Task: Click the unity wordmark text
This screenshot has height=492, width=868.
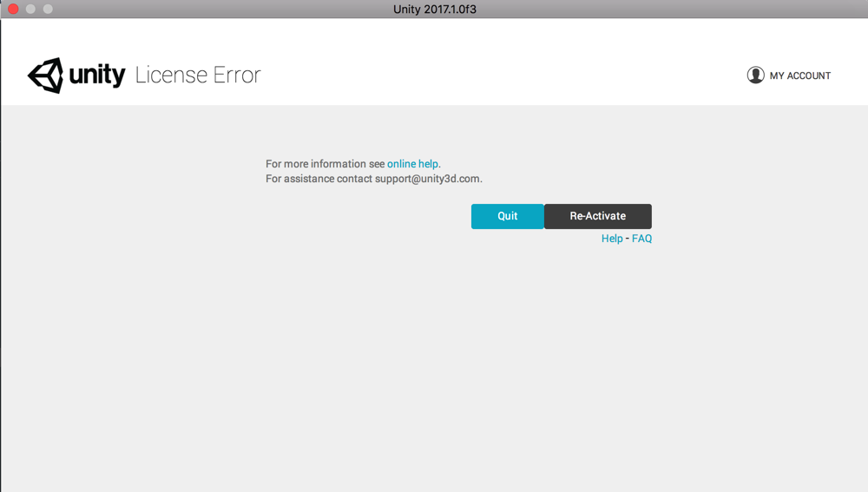Action: (x=97, y=75)
